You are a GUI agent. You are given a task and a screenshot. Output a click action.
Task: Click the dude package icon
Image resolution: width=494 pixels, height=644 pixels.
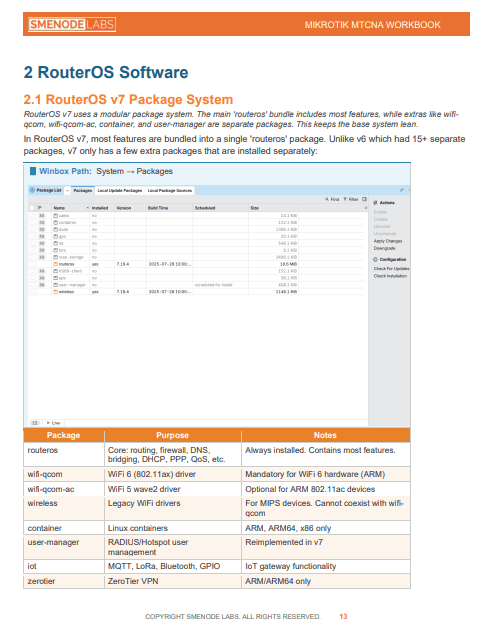coord(55,229)
